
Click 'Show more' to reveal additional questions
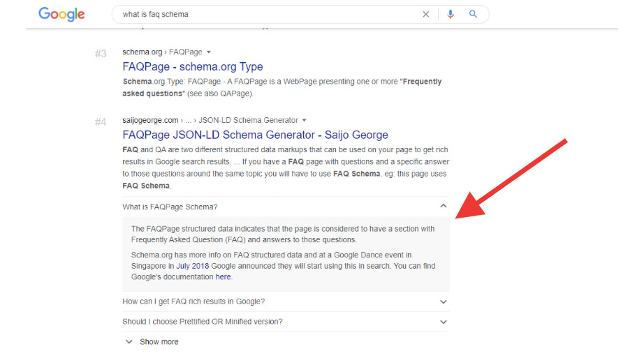point(159,342)
